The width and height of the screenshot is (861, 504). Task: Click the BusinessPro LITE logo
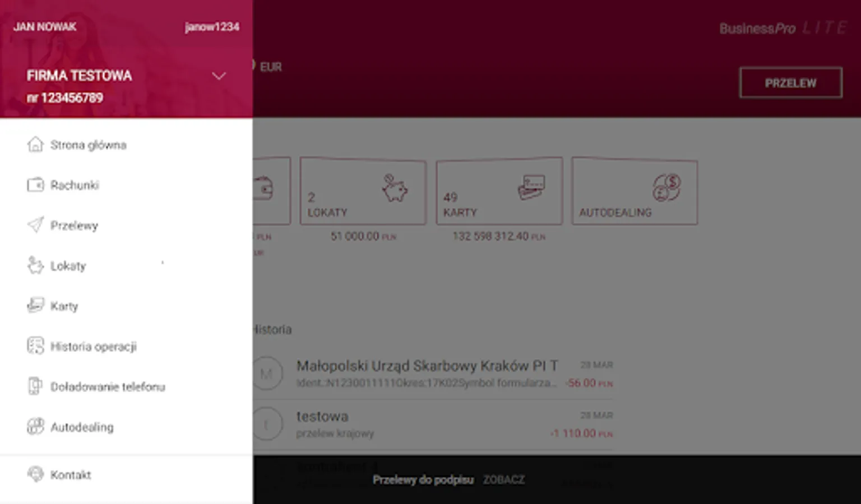tap(783, 28)
